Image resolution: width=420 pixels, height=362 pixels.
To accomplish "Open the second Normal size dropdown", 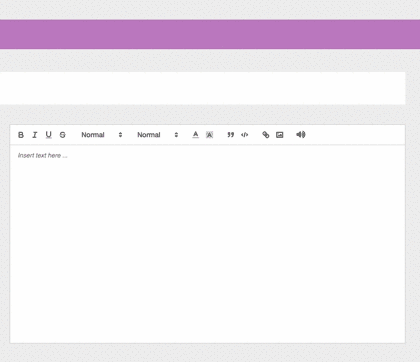I will click(158, 135).
